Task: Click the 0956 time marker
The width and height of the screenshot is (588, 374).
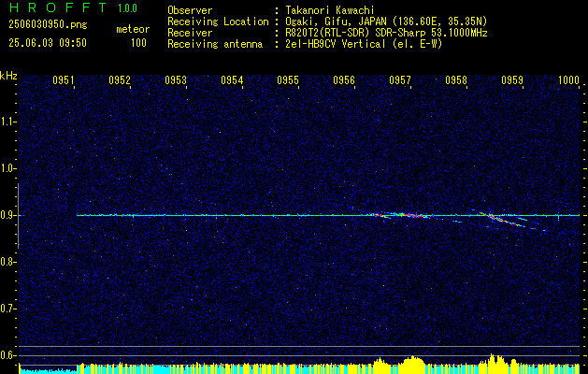Action: (344, 80)
